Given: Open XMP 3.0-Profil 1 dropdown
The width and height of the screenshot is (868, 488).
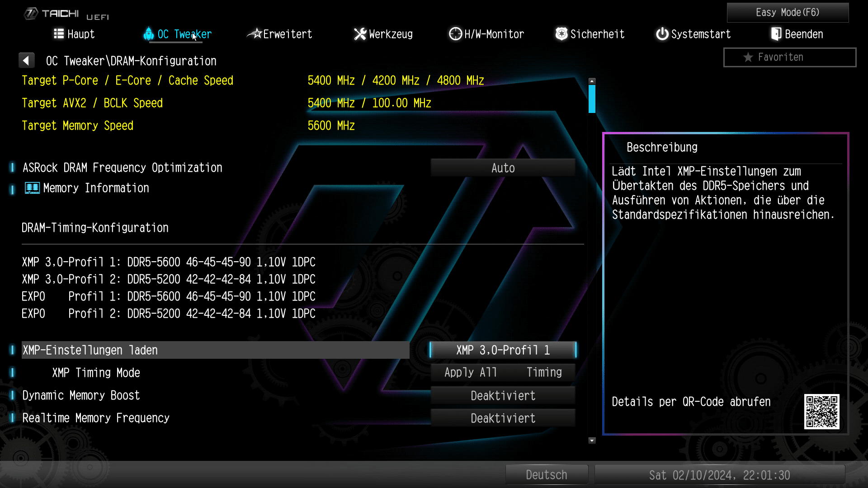Looking at the screenshot, I should click(503, 350).
